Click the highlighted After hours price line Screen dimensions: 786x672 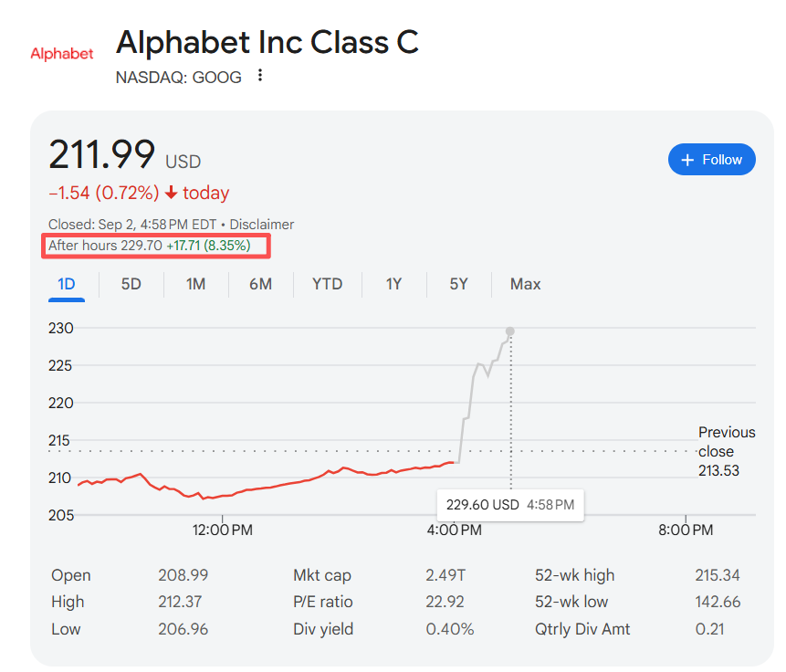(157, 246)
